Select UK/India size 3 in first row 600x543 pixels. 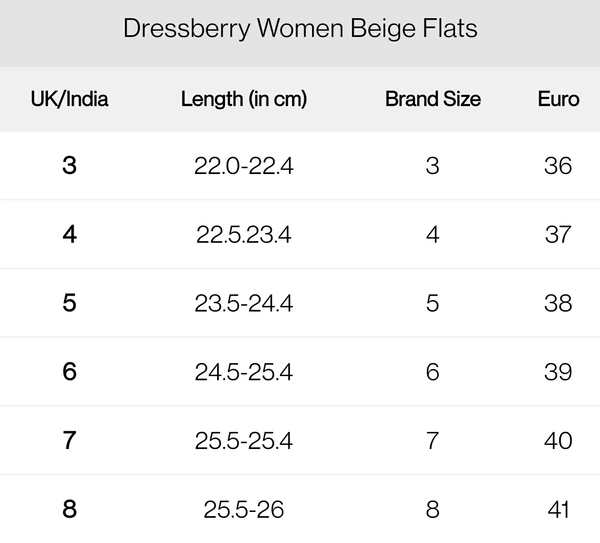(x=69, y=165)
